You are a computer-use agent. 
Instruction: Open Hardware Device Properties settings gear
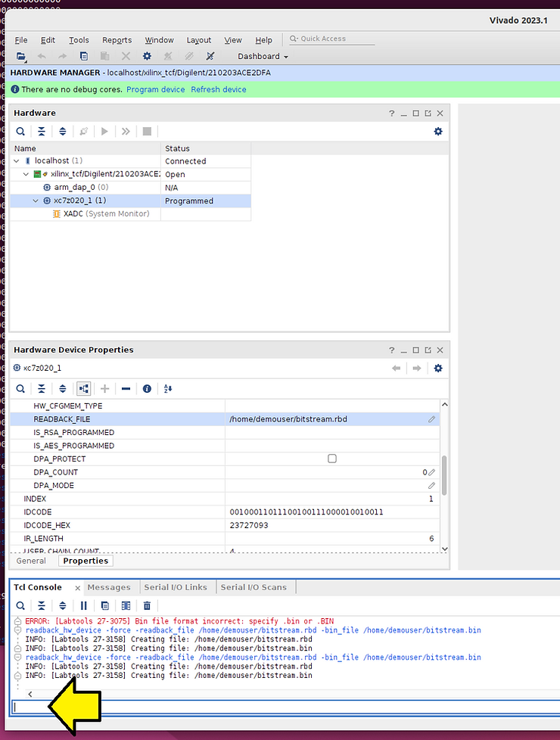point(438,368)
